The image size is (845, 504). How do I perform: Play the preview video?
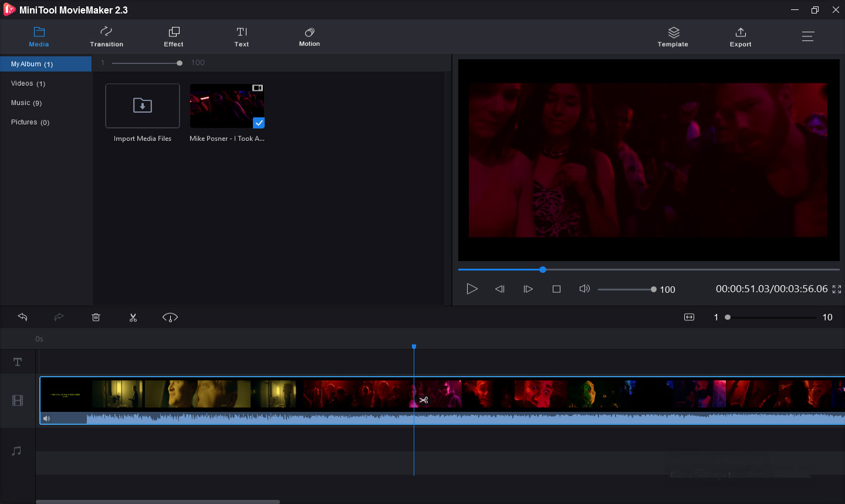[472, 289]
